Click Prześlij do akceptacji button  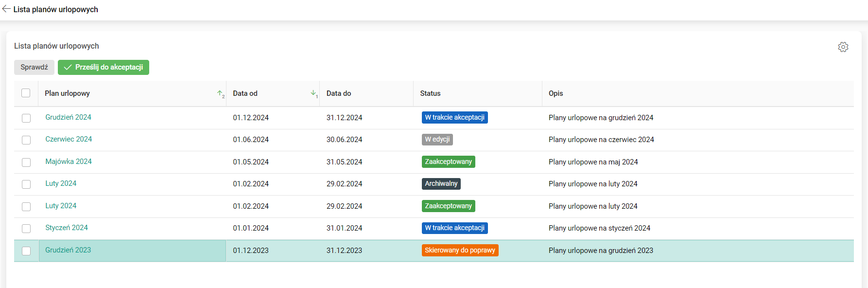[104, 67]
